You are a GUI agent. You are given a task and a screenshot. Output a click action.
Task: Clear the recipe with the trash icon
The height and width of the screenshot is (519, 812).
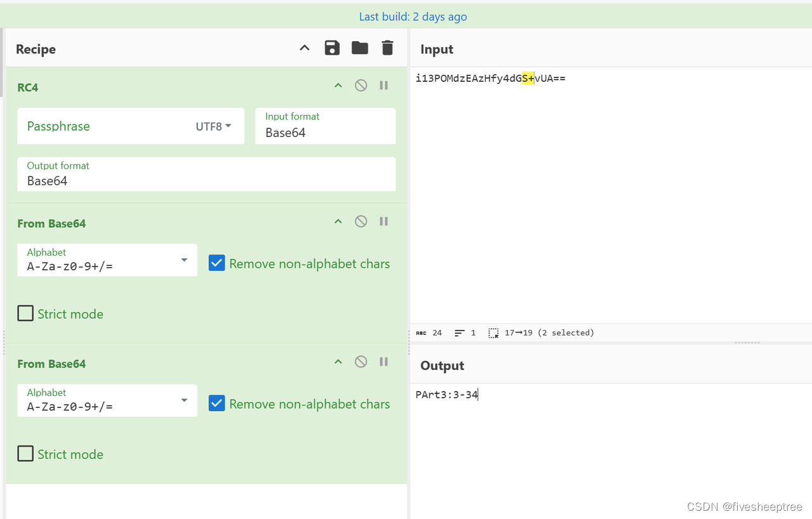coord(387,48)
